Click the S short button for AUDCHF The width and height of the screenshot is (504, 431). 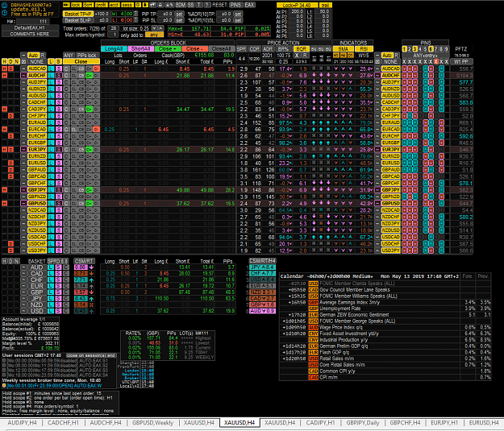tap(59, 76)
